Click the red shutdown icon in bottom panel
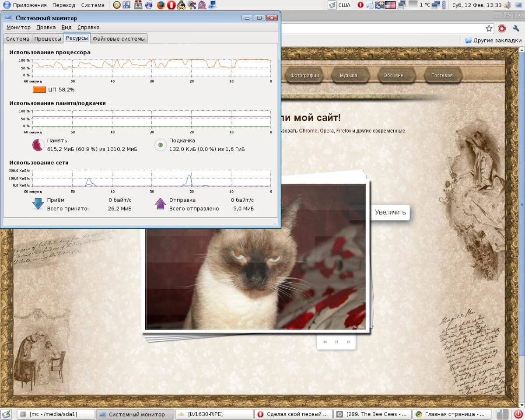This screenshot has height=420, width=525. point(518,414)
